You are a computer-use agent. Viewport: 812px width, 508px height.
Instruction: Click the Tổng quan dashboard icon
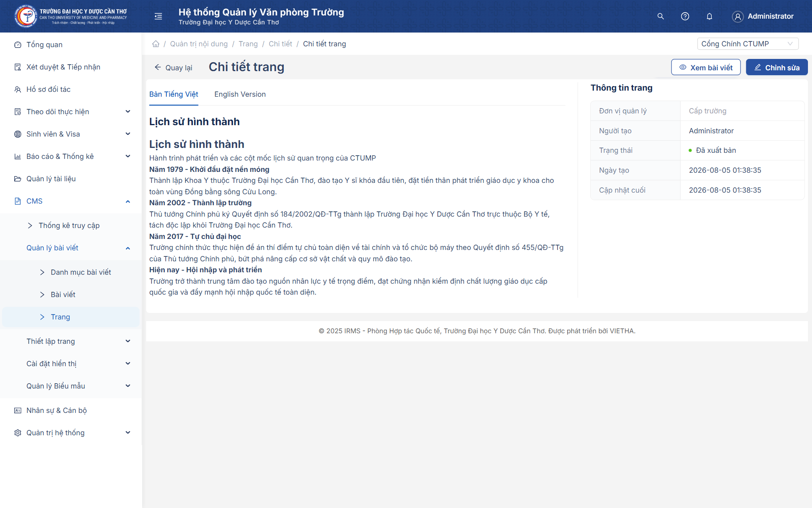click(17, 45)
